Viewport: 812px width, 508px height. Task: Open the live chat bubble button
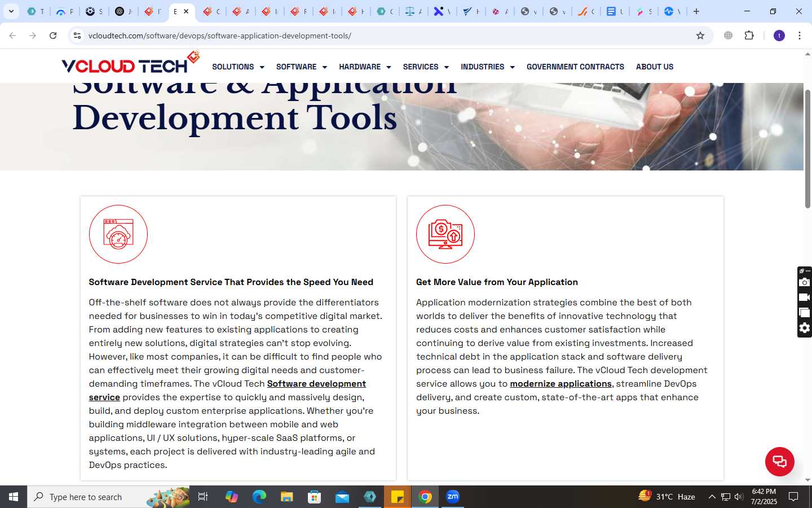[779, 461]
